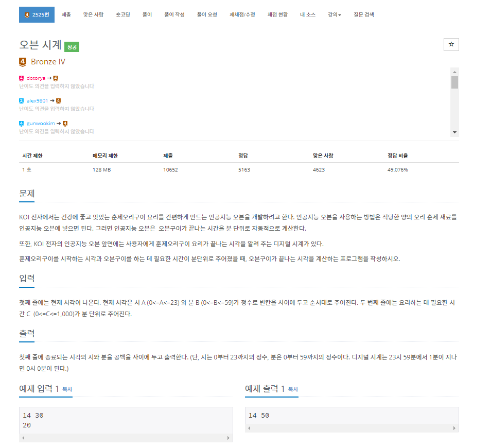This screenshot has width=491, height=448.
Task: Click the bronze badge voted by alex9801
Action: 58,101
